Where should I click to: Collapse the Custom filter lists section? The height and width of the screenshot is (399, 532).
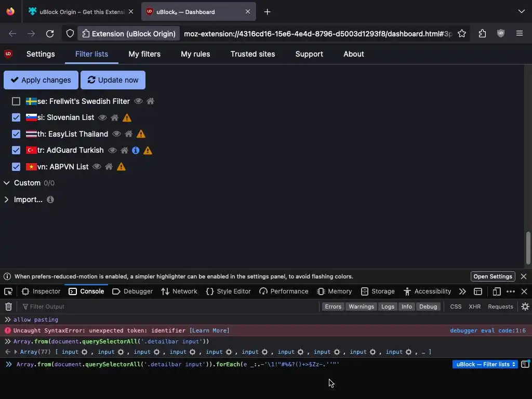(6, 183)
